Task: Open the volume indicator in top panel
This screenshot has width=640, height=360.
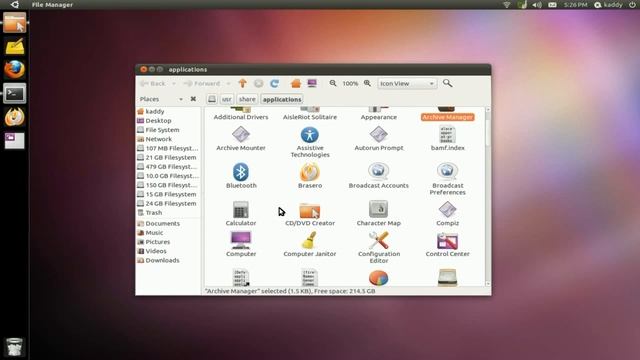Action: click(x=537, y=5)
